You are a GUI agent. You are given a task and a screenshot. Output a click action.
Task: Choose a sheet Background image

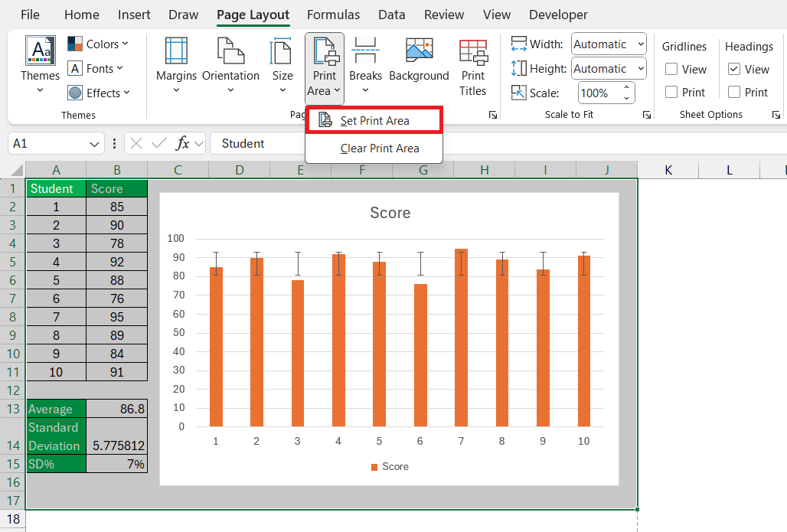(x=419, y=59)
